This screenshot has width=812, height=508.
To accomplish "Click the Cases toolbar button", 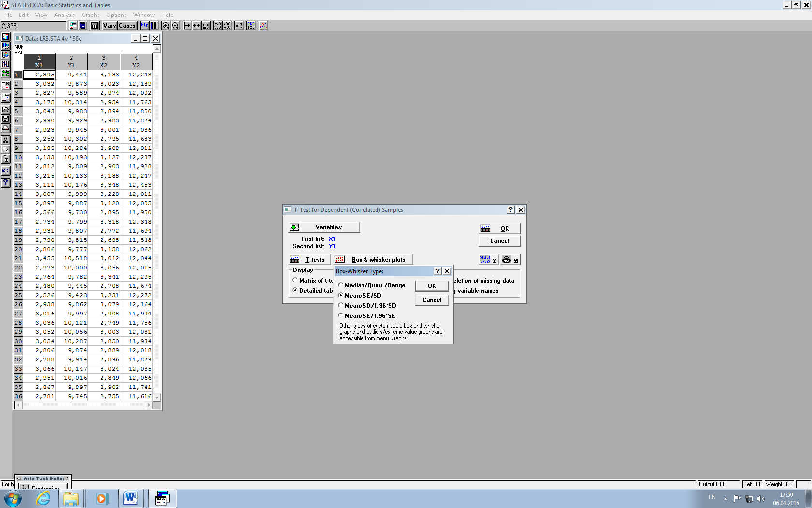I will tap(127, 26).
